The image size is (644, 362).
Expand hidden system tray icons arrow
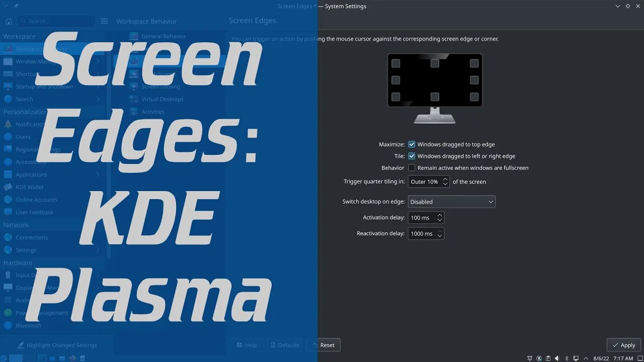(585, 358)
